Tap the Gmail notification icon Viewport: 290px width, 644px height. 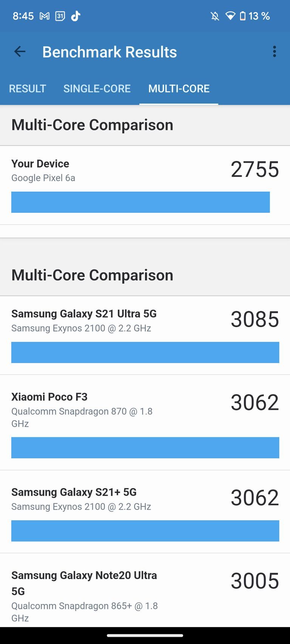45,16
